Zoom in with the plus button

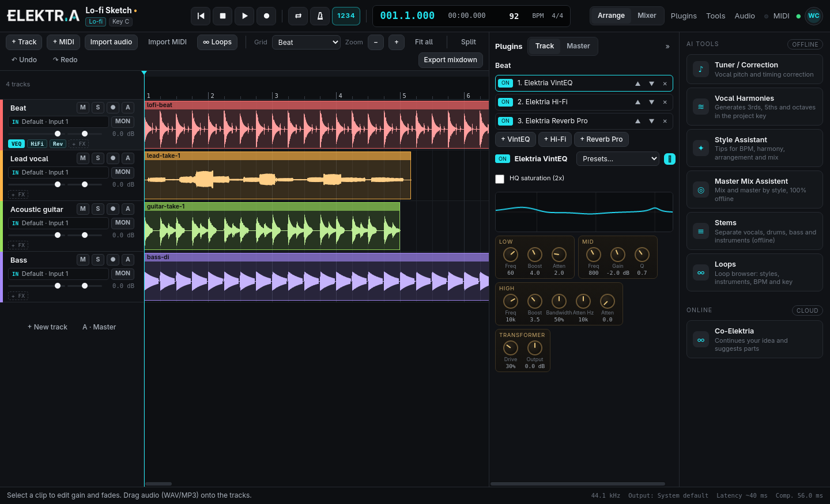tap(397, 42)
